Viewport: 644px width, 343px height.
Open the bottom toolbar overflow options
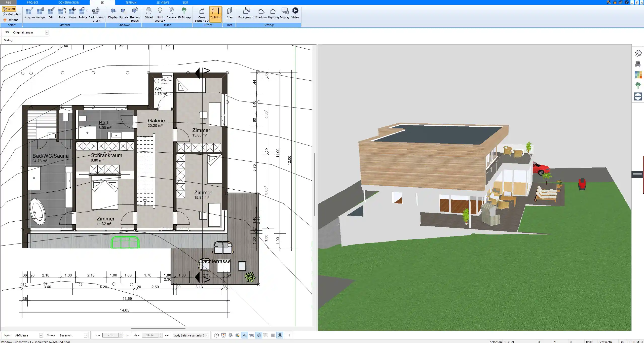(x=289, y=335)
